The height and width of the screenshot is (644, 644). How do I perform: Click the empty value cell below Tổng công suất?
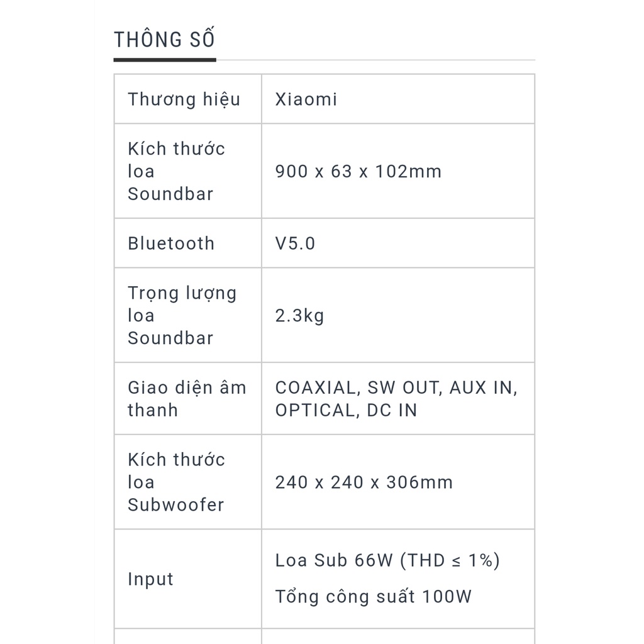click(397, 636)
